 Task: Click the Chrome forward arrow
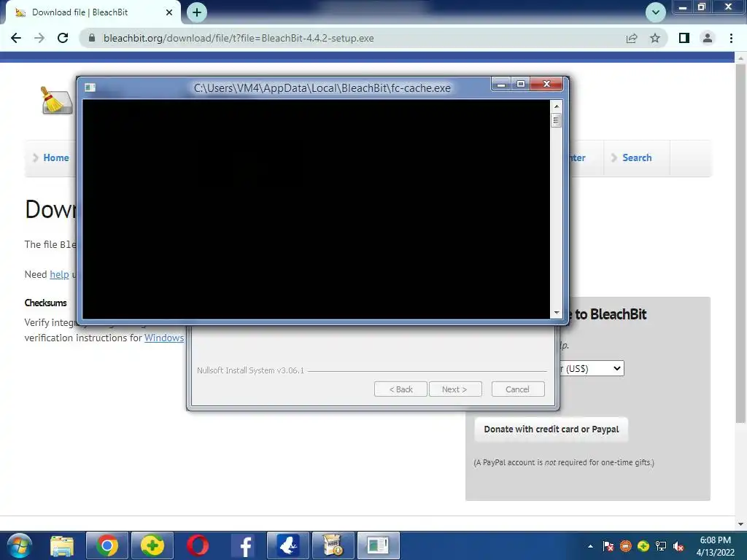[39, 38]
